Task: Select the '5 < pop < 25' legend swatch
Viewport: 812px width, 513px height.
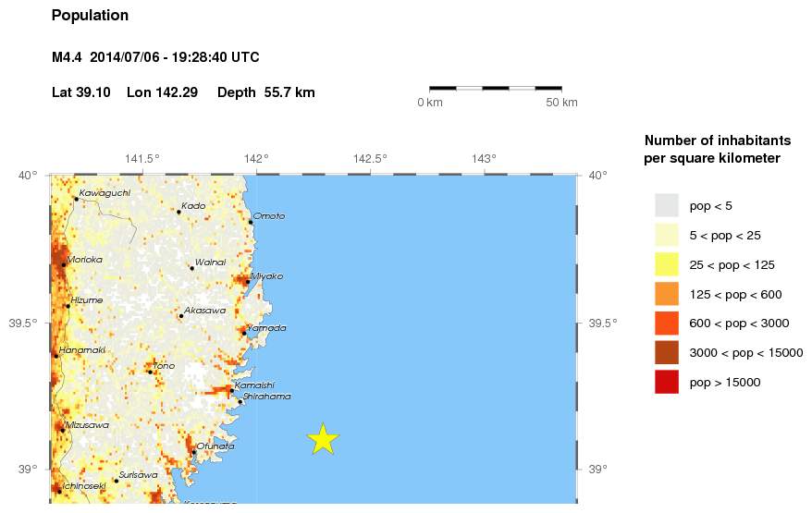Action: pos(667,235)
